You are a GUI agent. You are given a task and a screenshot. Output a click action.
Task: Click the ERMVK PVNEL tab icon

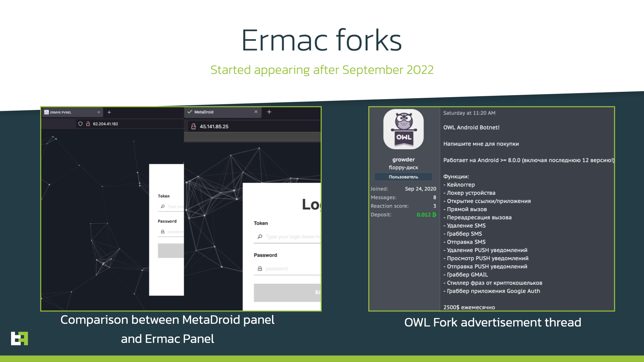coord(47,112)
